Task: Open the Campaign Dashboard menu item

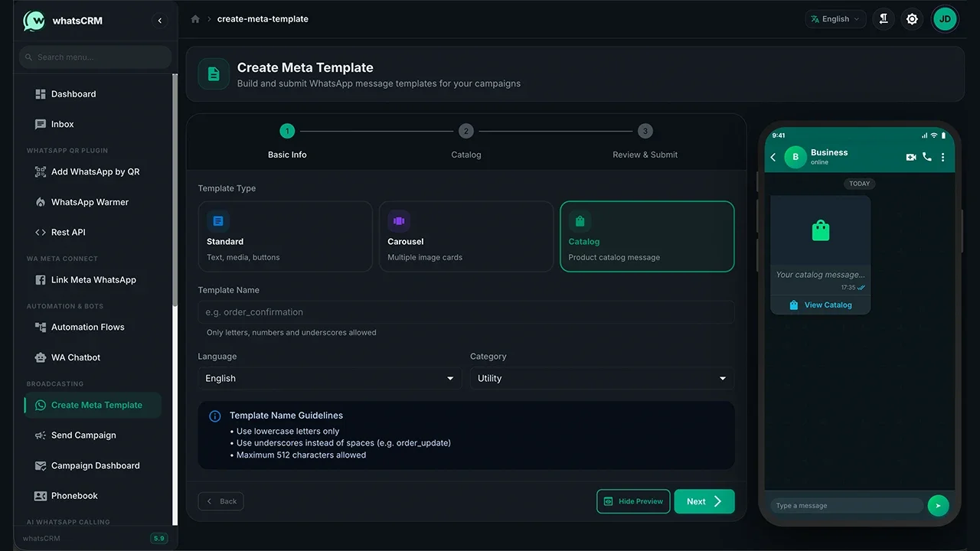Action: point(93,465)
